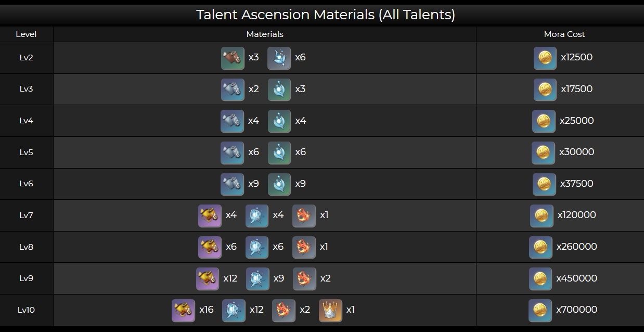The width and height of the screenshot is (644, 332).
Task: Click the Level column header
Action: pyautogui.click(x=26, y=34)
